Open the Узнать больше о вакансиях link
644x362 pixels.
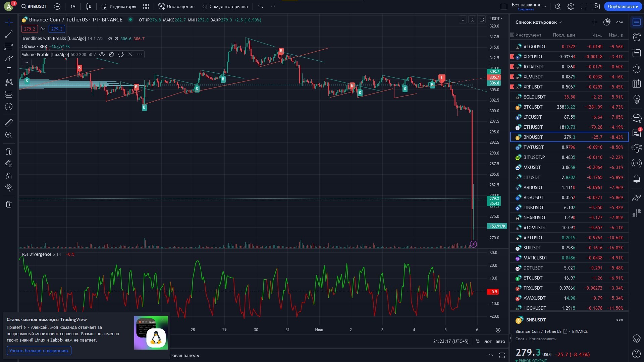coord(39,351)
